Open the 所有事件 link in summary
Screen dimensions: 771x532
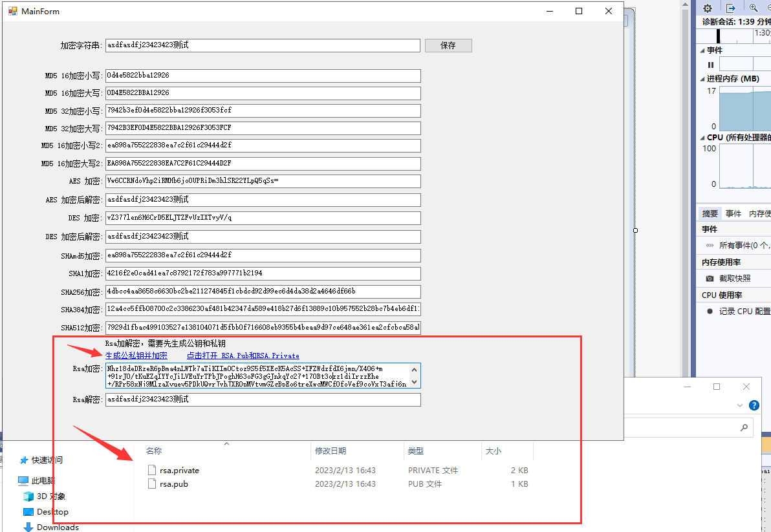tap(744, 245)
